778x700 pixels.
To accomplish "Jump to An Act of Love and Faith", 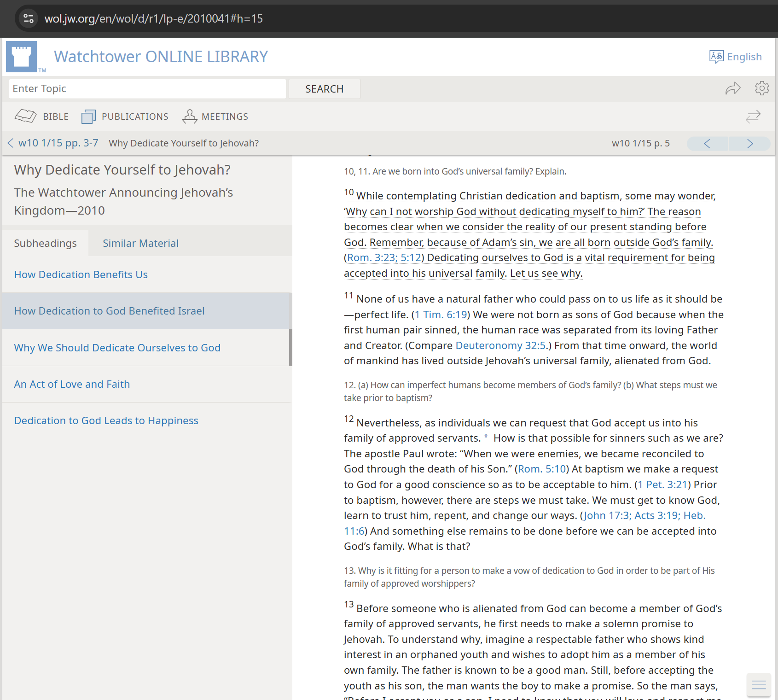I will 72,384.
